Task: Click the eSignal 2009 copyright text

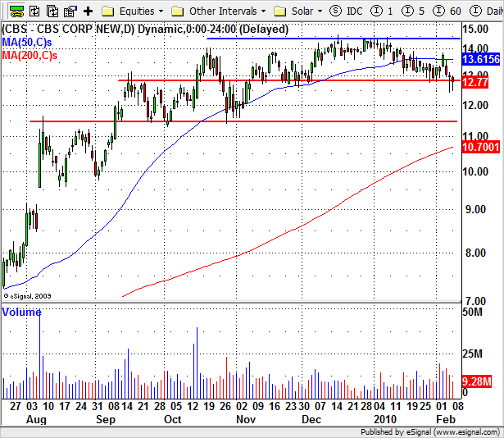Action: [x=27, y=296]
